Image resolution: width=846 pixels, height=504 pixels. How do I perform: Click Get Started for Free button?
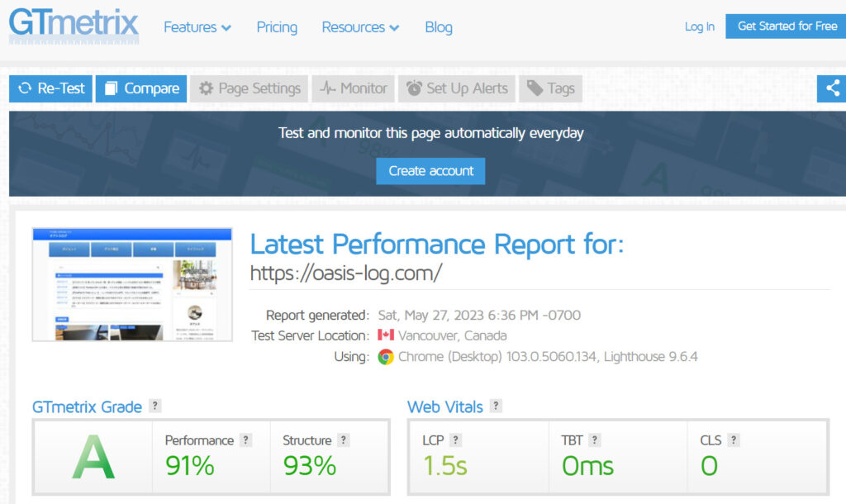(787, 26)
